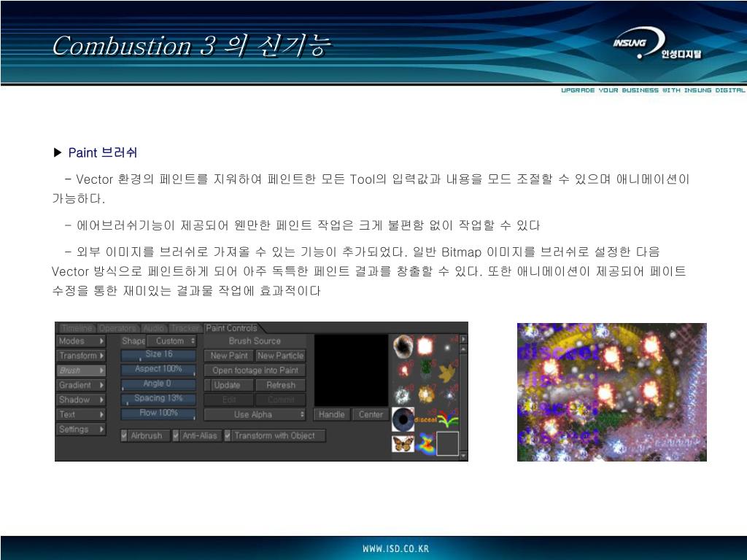Choose the green plant brush thumbnail
The width and height of the screenshot is (747, 560).
click(x=425, y=370)
